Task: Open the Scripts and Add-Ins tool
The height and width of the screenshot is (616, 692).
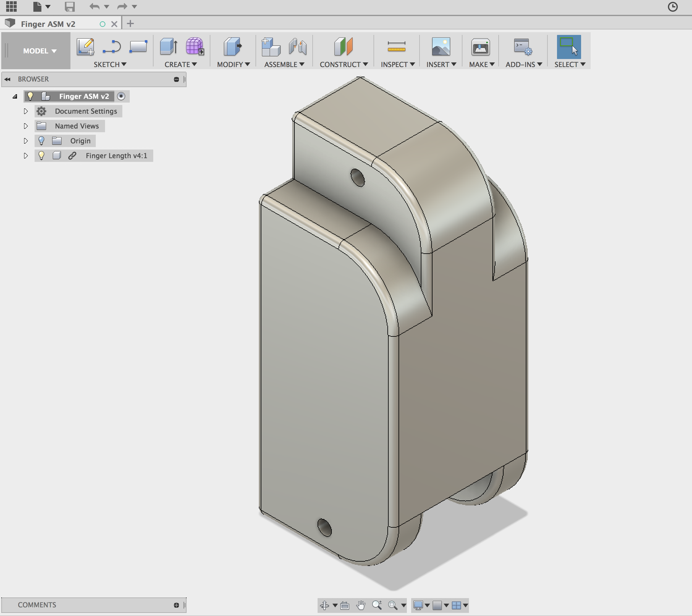Action: point(523,46)
